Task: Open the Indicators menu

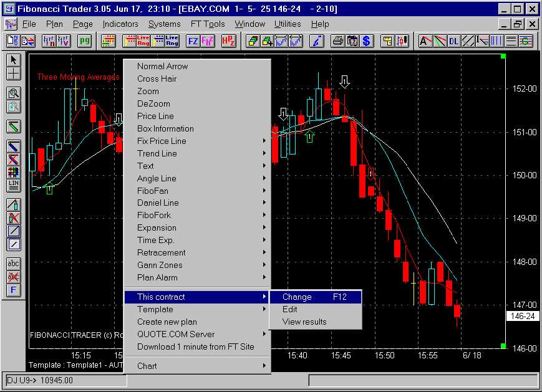Action: click(120, 24)
